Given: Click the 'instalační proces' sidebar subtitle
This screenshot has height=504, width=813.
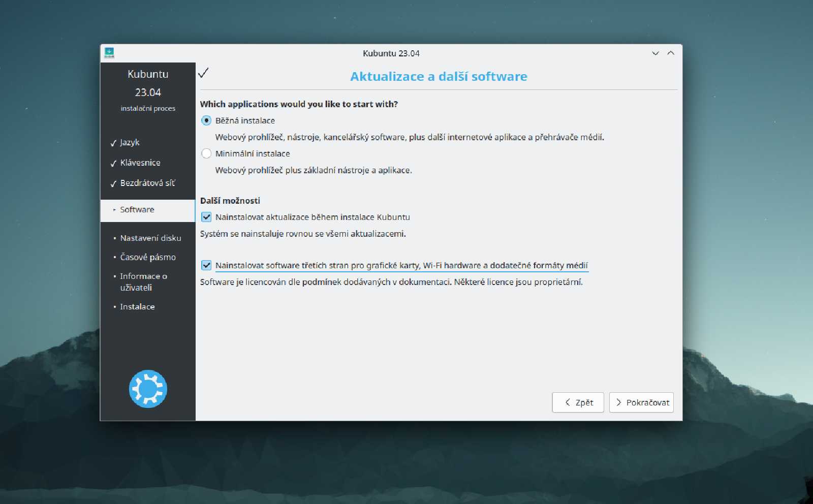Looking at the screenshot, I should point(148,108).
